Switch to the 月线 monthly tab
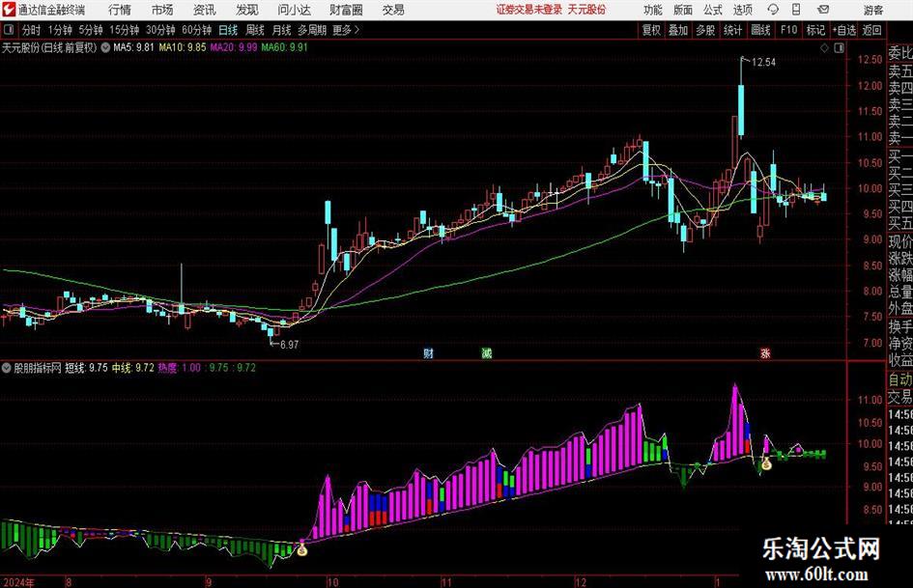The image size is (913, 588). 281,30
